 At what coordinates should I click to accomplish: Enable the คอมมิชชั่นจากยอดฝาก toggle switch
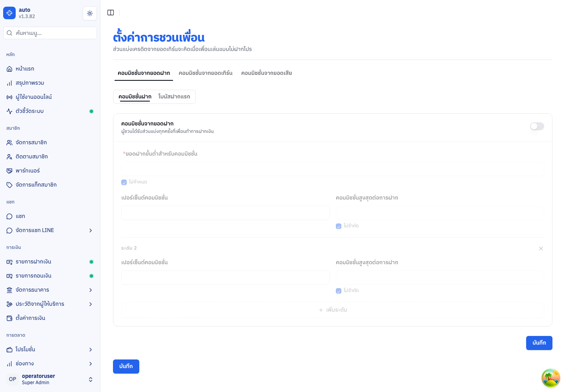537,126
